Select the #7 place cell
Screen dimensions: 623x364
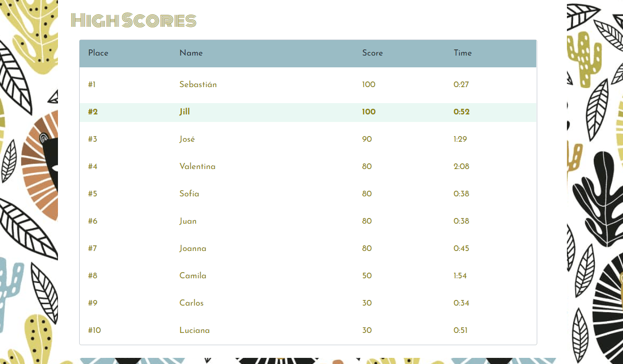[93, 249]
